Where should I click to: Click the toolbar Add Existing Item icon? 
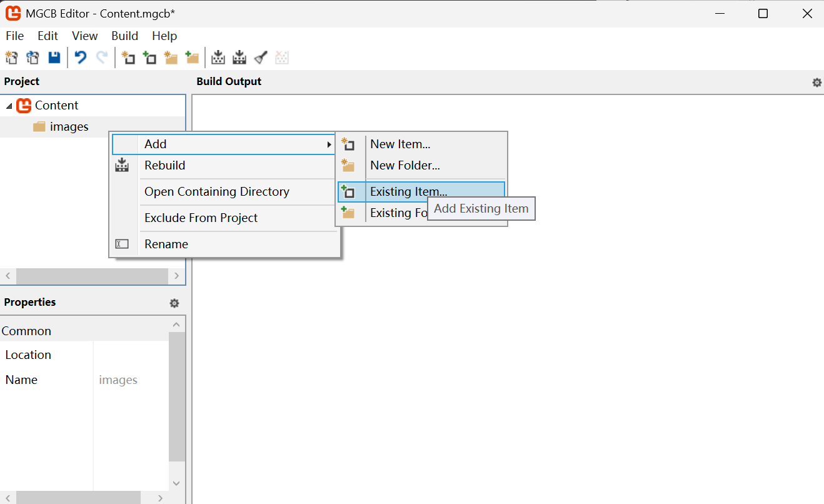coord(149,58)
